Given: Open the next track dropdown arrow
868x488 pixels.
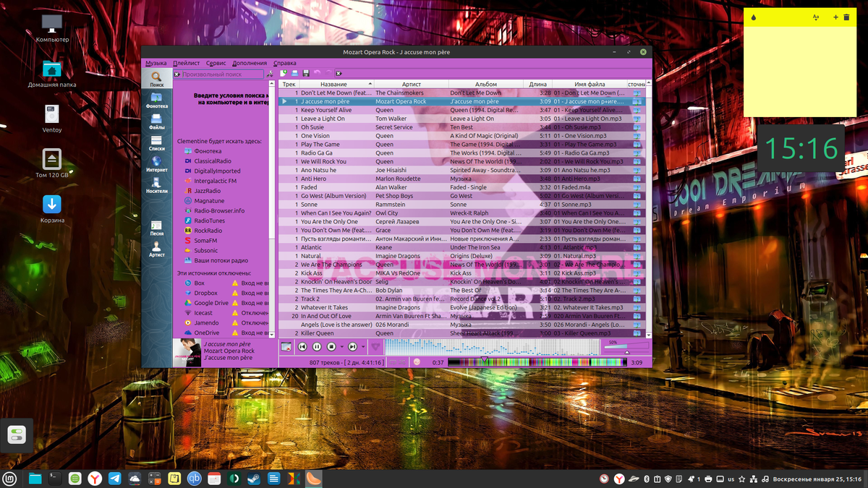Looking at the screenshot, I should coord(362,347).
